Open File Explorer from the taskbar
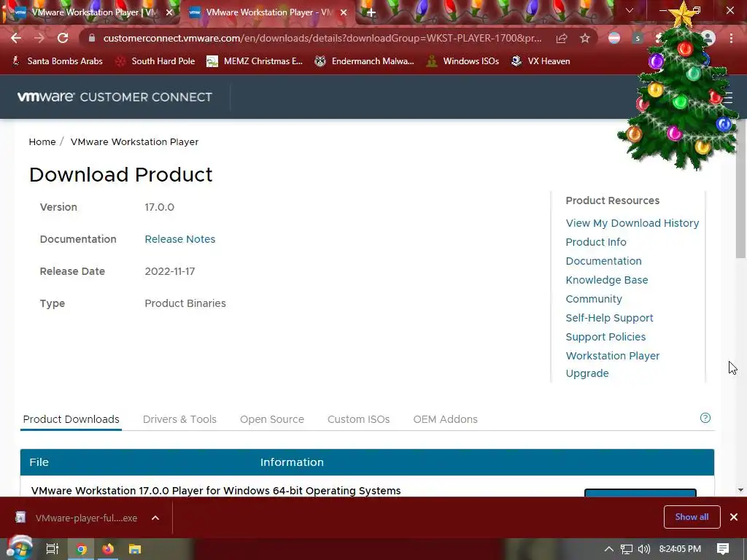Image resolution: width=747 pixels, height=560 pixels. point(135,549)
